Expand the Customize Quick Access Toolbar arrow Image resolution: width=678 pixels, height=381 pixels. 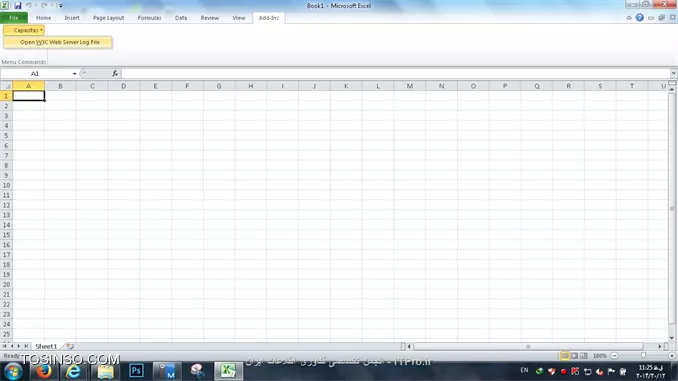tap(61, 6)
